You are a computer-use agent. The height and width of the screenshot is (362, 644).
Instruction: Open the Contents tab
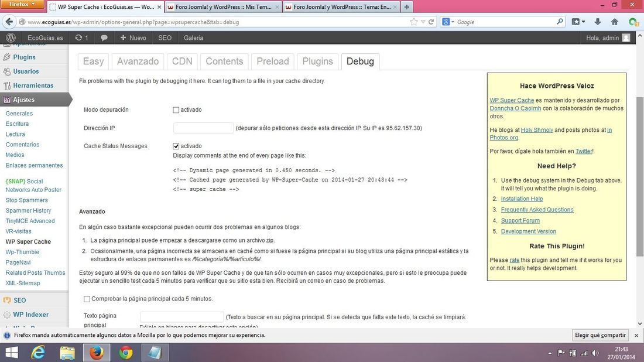(224, 62)
